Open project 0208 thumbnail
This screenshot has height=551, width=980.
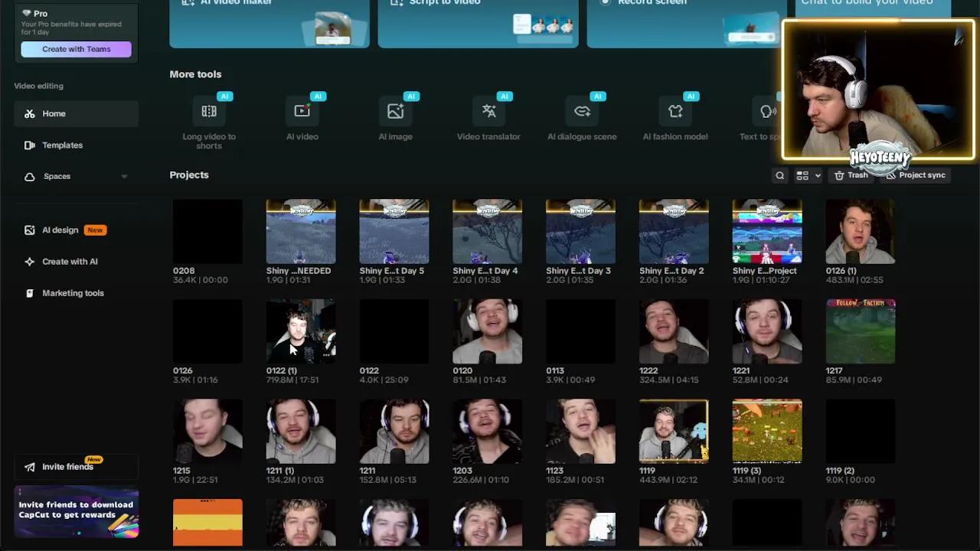click(207, 231)
